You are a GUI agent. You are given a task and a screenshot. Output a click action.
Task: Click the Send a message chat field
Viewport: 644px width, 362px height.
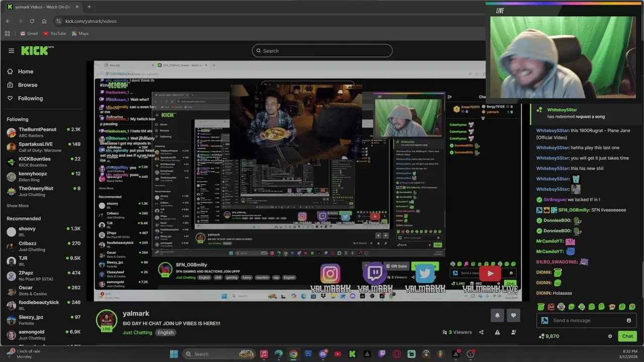click(x=586, y=321)
